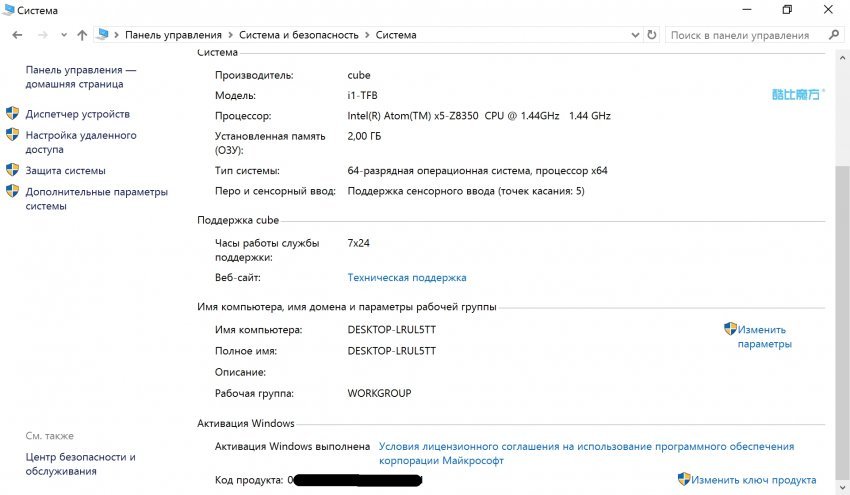The image size is (850, 495).
Task: Select the 7x24 support hours value
Action: pos(358,243)
